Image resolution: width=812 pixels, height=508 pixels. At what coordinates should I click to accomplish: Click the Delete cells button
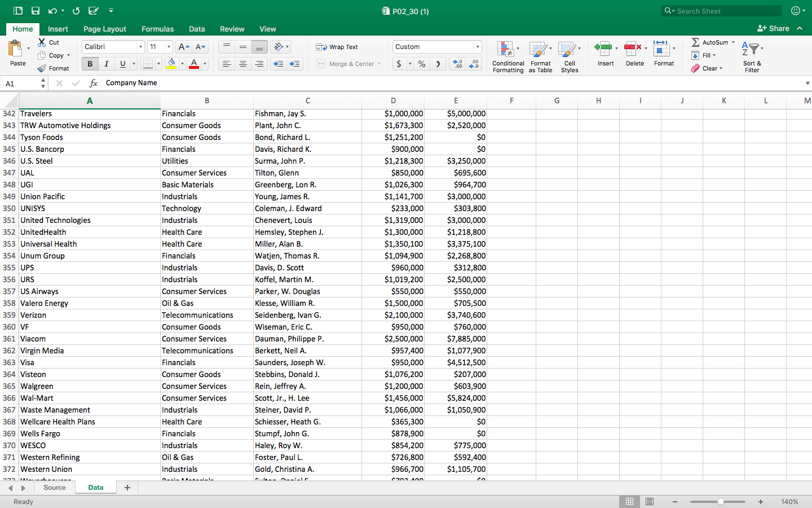635,54
